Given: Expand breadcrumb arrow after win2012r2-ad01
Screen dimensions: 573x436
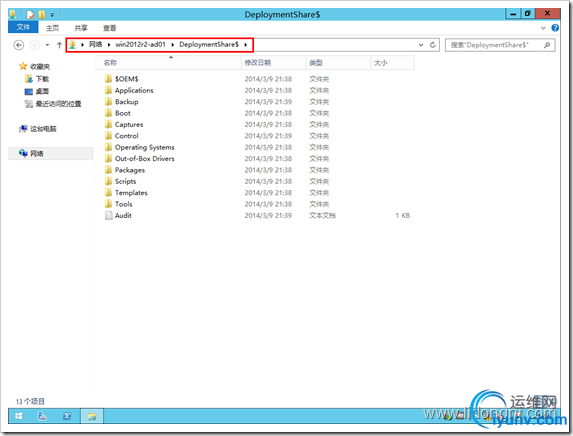Looking at the screenshot, I should [x=172, y=45].
